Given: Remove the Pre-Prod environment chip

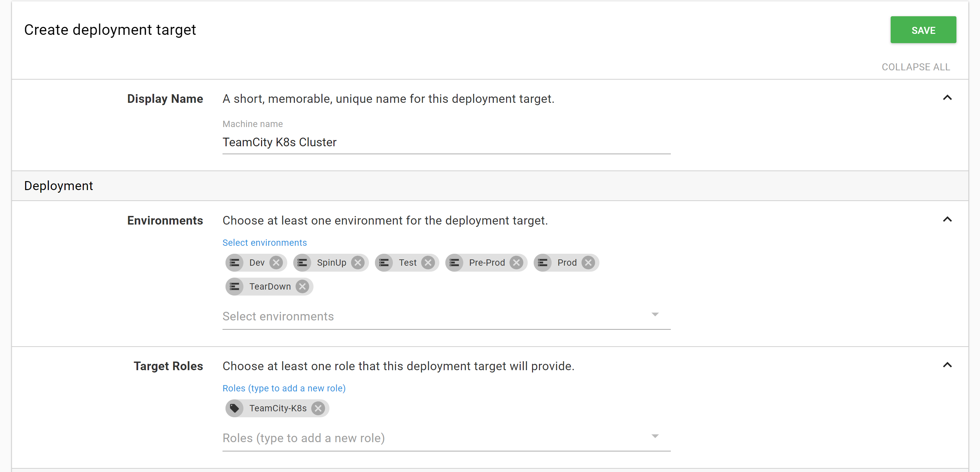Looking at the screenshot, I should [x=516, y=263].
